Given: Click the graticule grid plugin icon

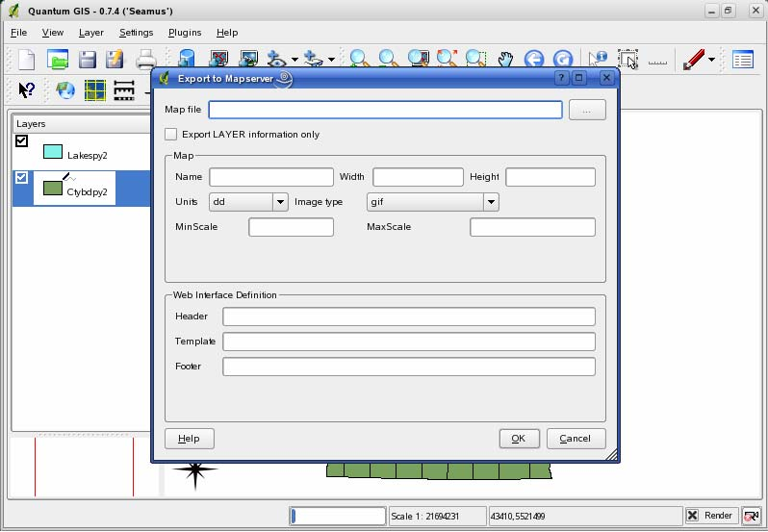Looking at the screenshot, I should tap(95, 90).
